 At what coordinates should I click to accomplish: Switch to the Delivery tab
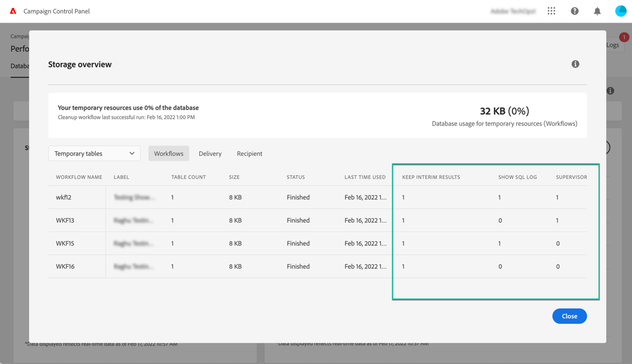coord(210,153)
